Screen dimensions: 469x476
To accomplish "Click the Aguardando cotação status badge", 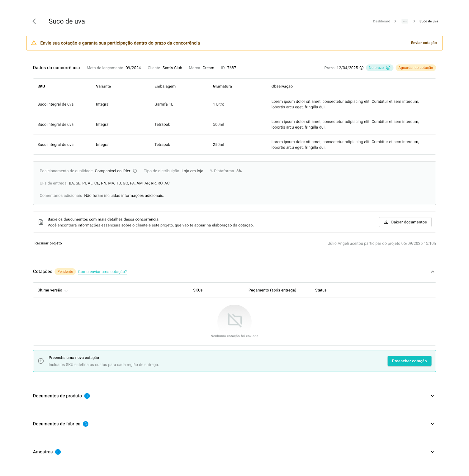I will click(x=415, y=68).
